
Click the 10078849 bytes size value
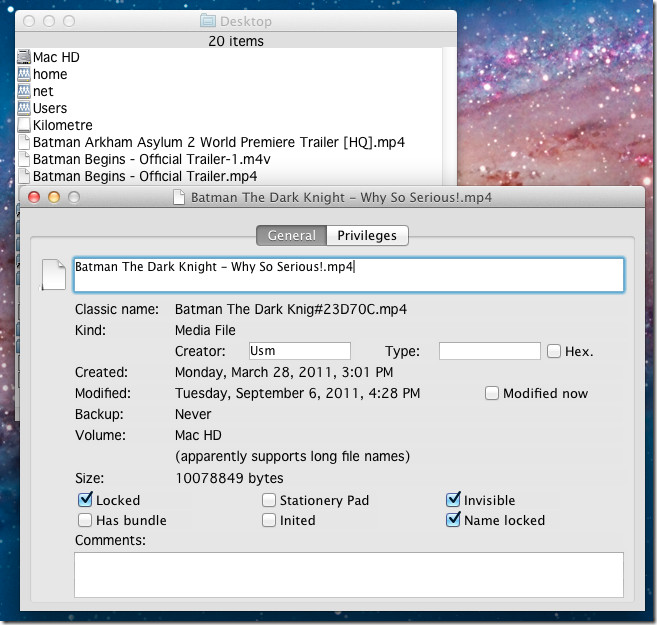230,478
